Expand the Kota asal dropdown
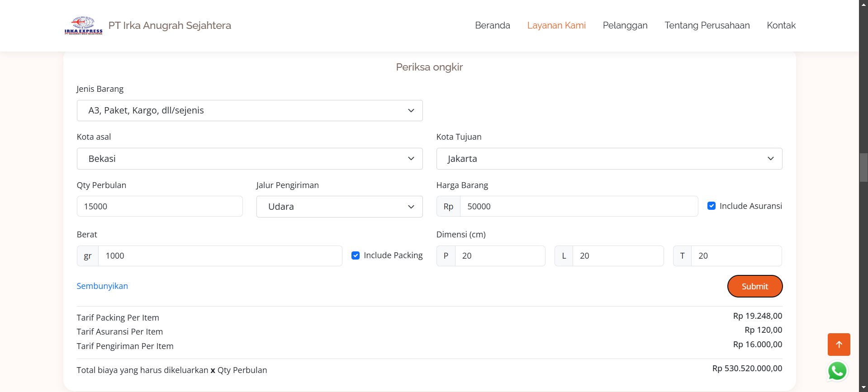 tap(250, 159)
